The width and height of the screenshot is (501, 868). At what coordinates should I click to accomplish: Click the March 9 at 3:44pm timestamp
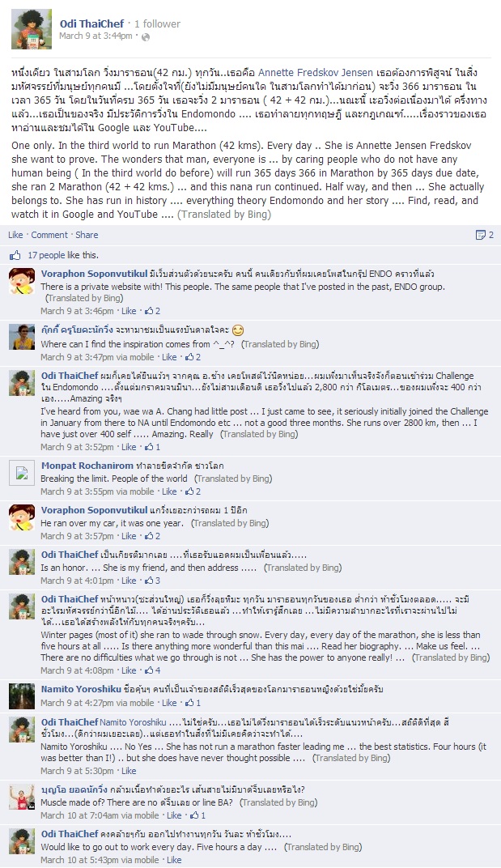point(96,36)
